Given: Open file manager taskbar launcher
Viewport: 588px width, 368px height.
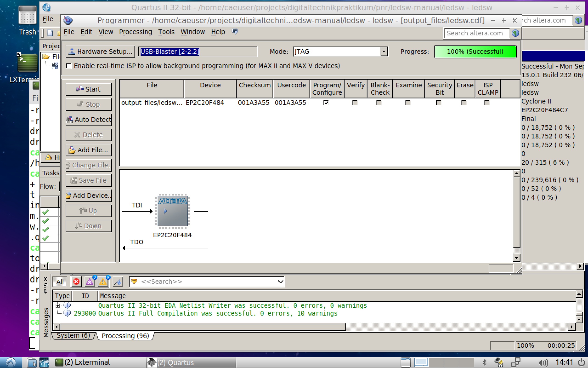Looking at the screenshot, I should [32, 362].
